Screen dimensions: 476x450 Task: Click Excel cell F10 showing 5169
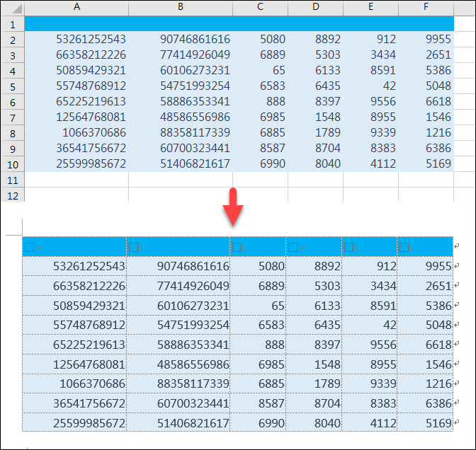point(426,163)
